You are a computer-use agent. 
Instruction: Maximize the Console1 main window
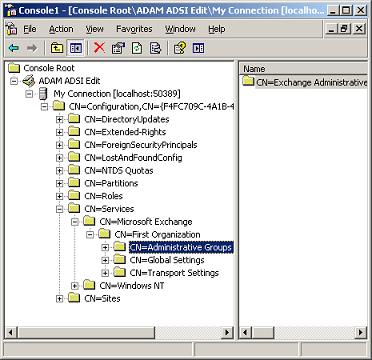tap(347, 10)
